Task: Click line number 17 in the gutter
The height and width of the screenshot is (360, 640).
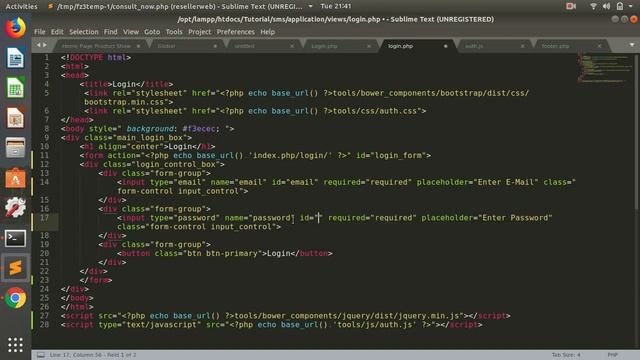Action: [x=44, y=218]
